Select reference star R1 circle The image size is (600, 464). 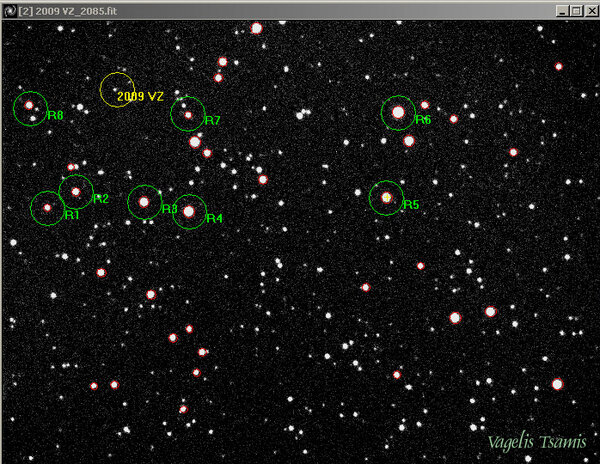point(47,208)
